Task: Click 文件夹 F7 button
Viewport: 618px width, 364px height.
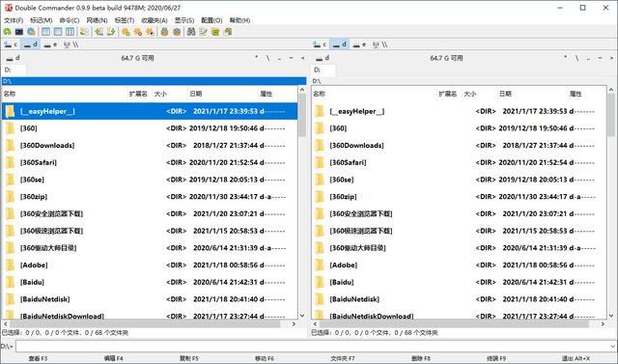Action: (343, 358)
